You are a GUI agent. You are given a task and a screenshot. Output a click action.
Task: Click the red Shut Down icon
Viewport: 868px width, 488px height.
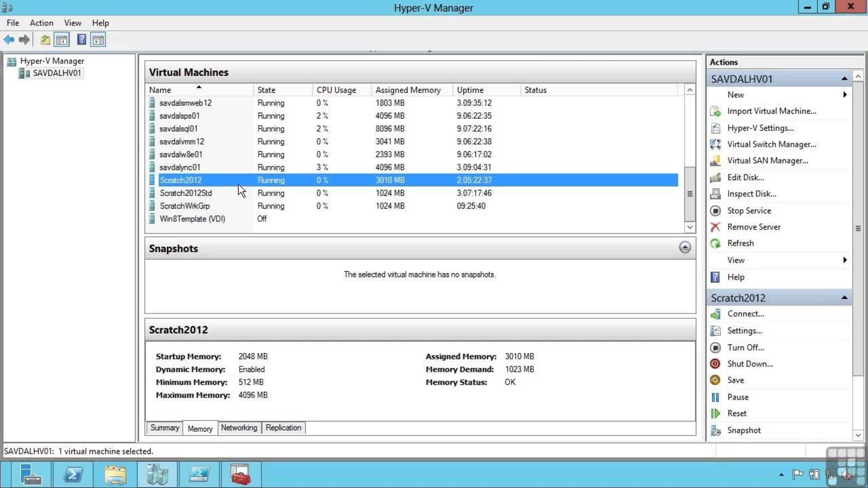click(x=715, y=364)
